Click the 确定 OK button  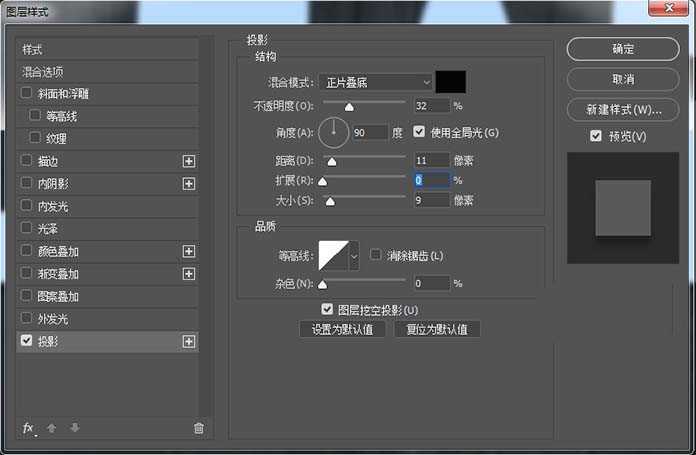[x=623, y=49]
